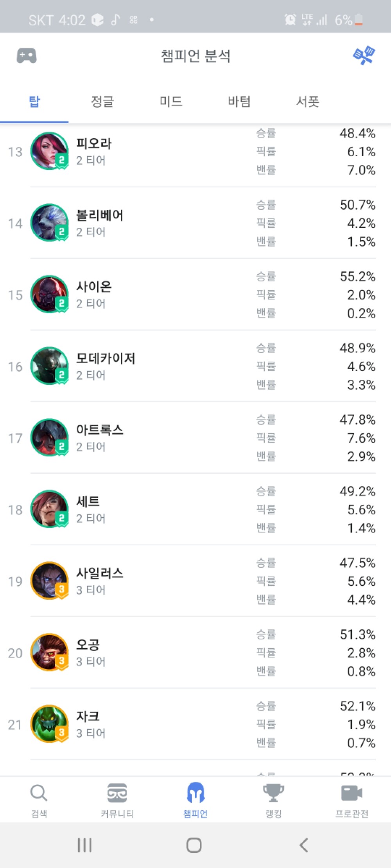Screen dimensions: 391x868
Task: Select the 바텀 tab
Action: tap(239, 102)
